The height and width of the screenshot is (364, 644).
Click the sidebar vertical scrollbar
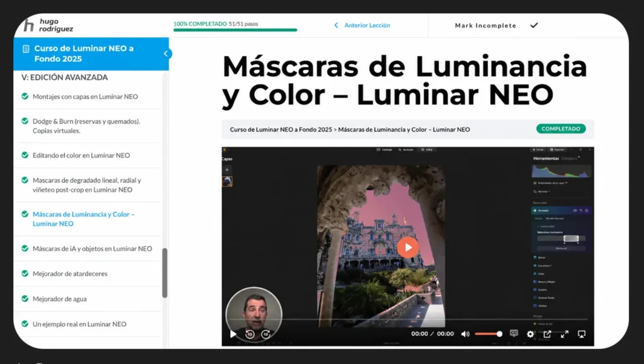(x=165, y=273)
